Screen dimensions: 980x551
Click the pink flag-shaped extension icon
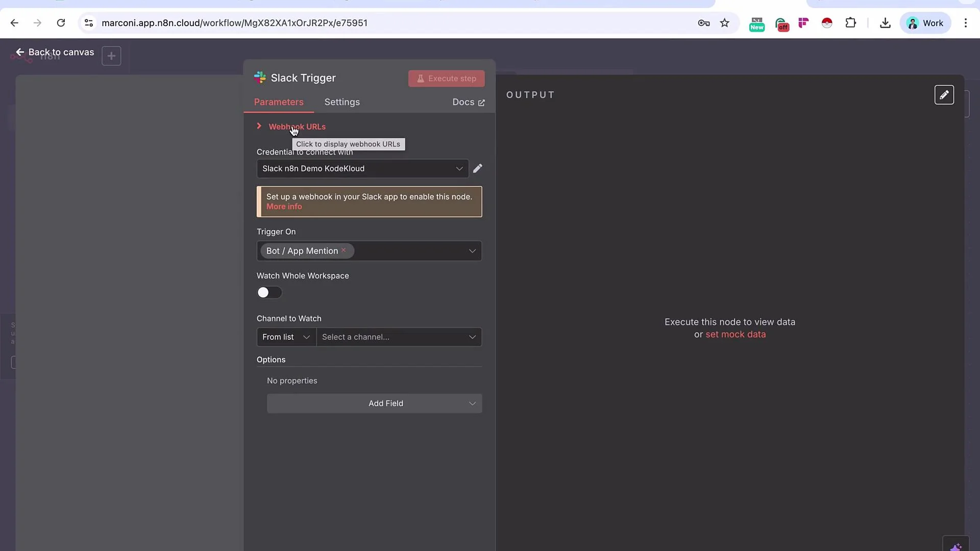click(x=803, y=23)
